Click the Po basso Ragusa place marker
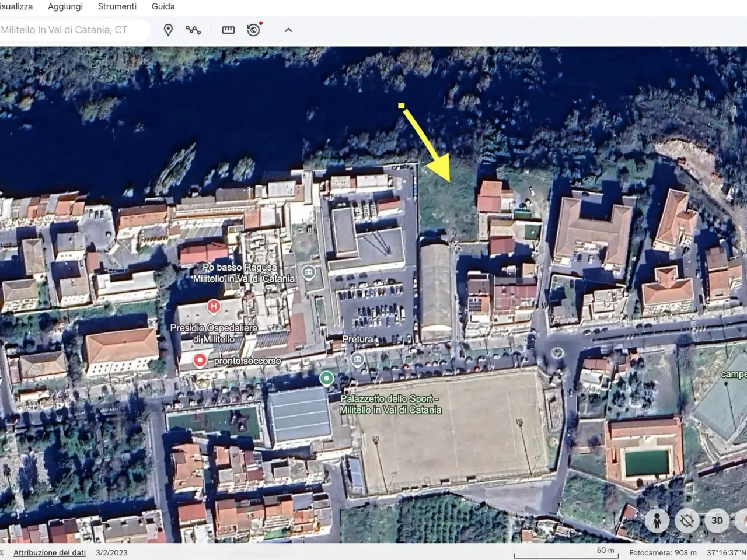This screenshot has height=560, width=747. tap(309, 272)
